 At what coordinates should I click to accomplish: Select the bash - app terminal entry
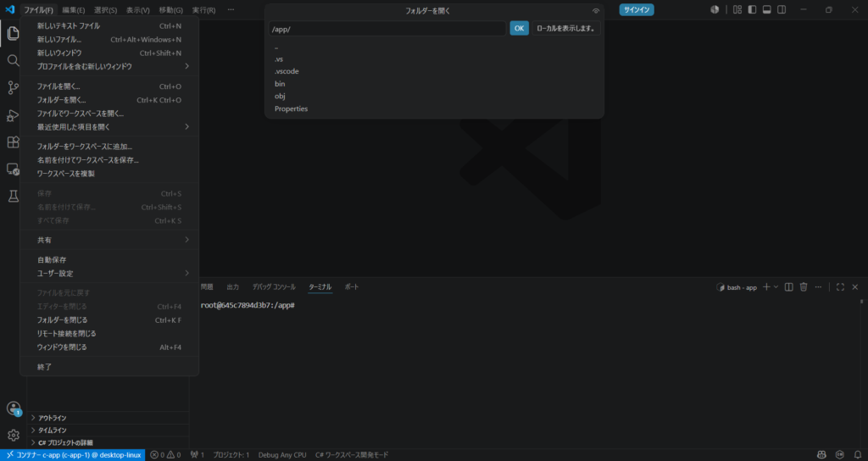[x=737, y=287]
